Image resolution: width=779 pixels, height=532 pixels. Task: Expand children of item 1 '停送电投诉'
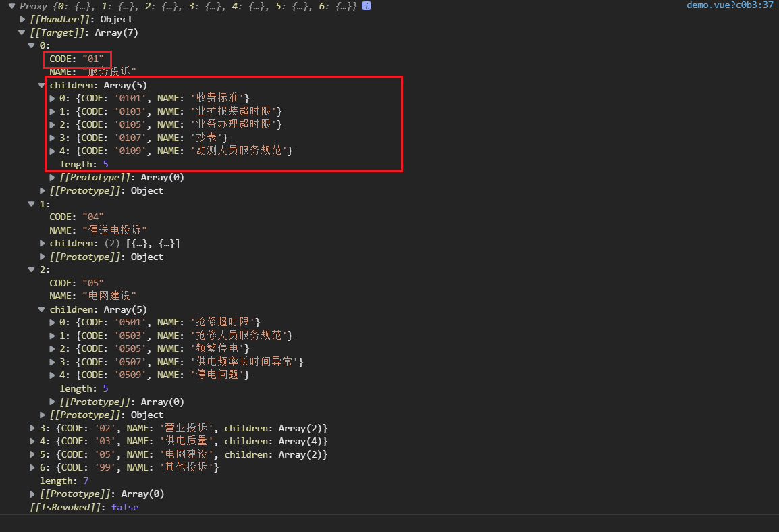(x=42, y=243)
